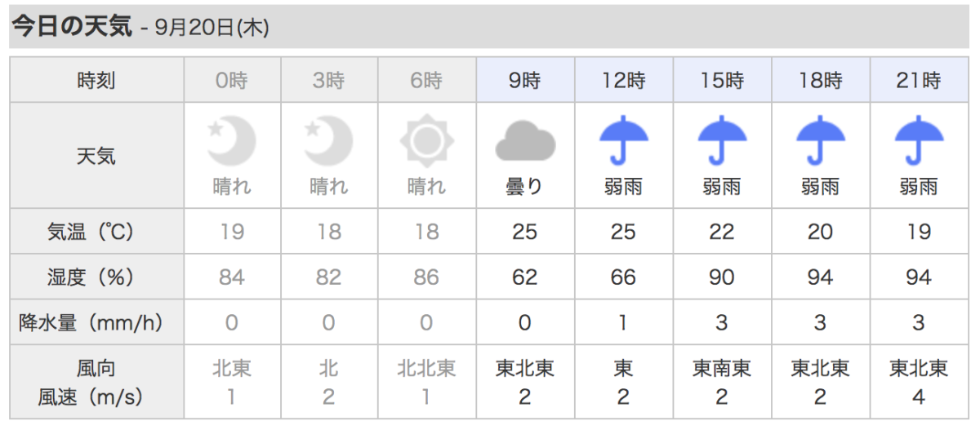This screenshot has height=421, width=980.
Task: Select the 21時 column header
Action: [x=920, y=80]
